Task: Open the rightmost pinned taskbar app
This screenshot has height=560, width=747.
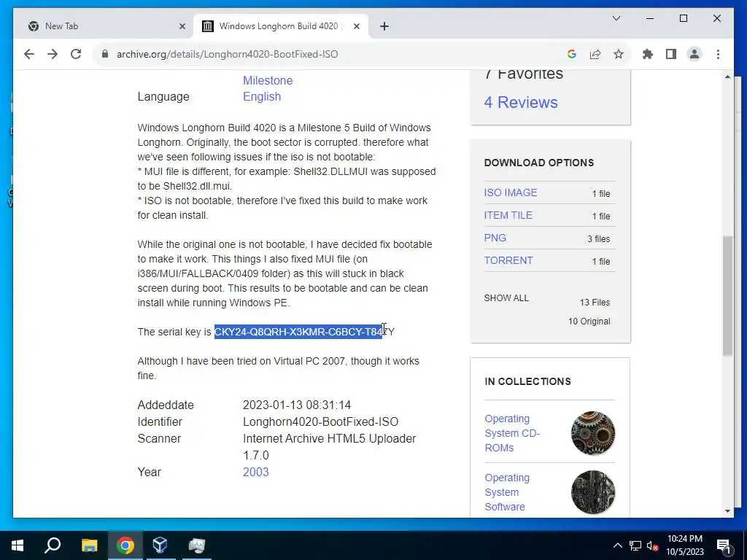Action: point(196,545)
